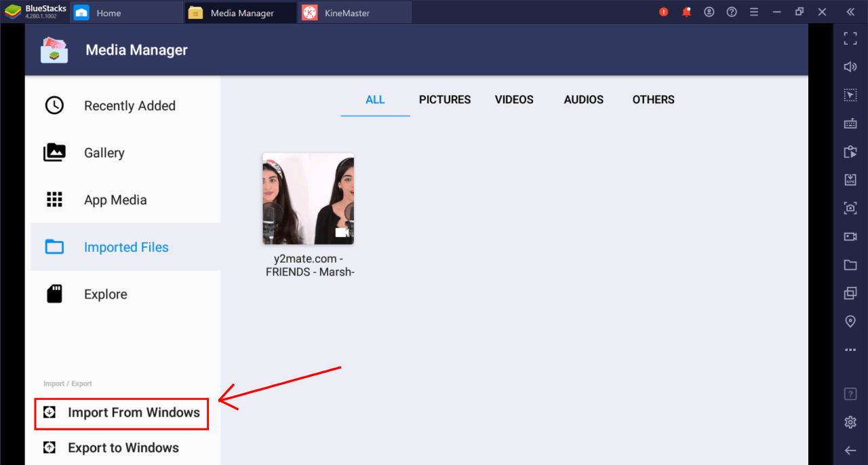The width and height of the screenshot is (868, 465).
Task: Select the ALL filter tab
Action: pos(375,100)
